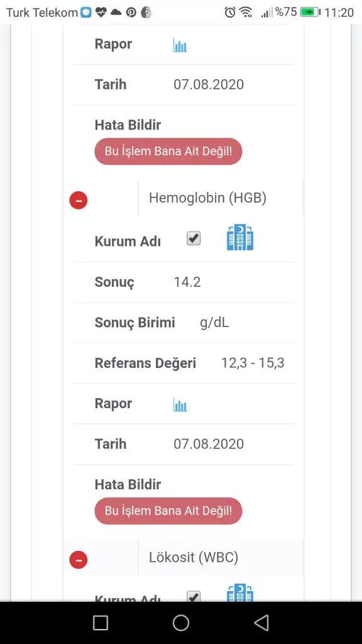
Task: Open the top Rapor chart icon
Action: [180, 45]
